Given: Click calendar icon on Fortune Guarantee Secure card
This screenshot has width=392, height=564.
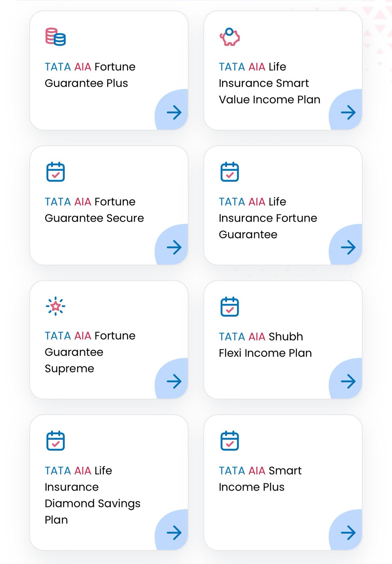Looking at the screenshot, I should 55,172.
